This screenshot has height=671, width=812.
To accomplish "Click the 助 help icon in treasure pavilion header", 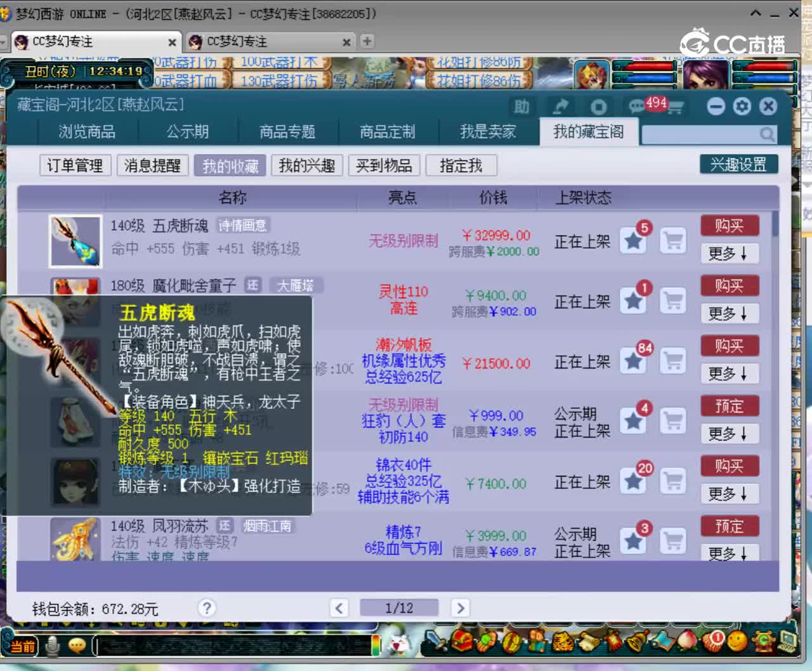I will click(x=521, y=107).
